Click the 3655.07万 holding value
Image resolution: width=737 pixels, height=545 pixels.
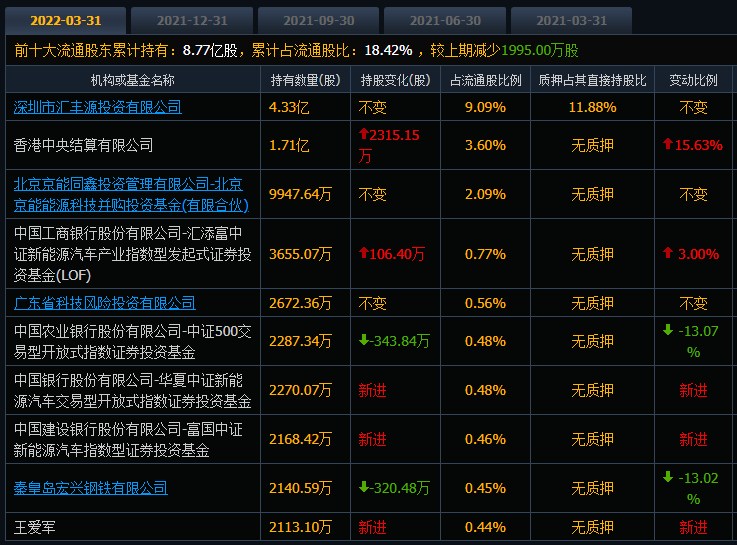300,254
